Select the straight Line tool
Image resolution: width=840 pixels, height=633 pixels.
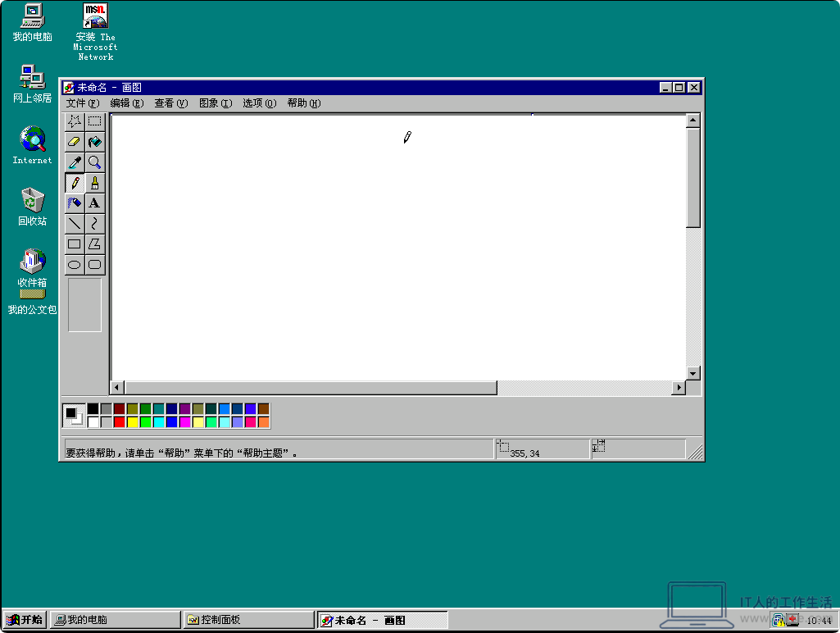[75, 224]
